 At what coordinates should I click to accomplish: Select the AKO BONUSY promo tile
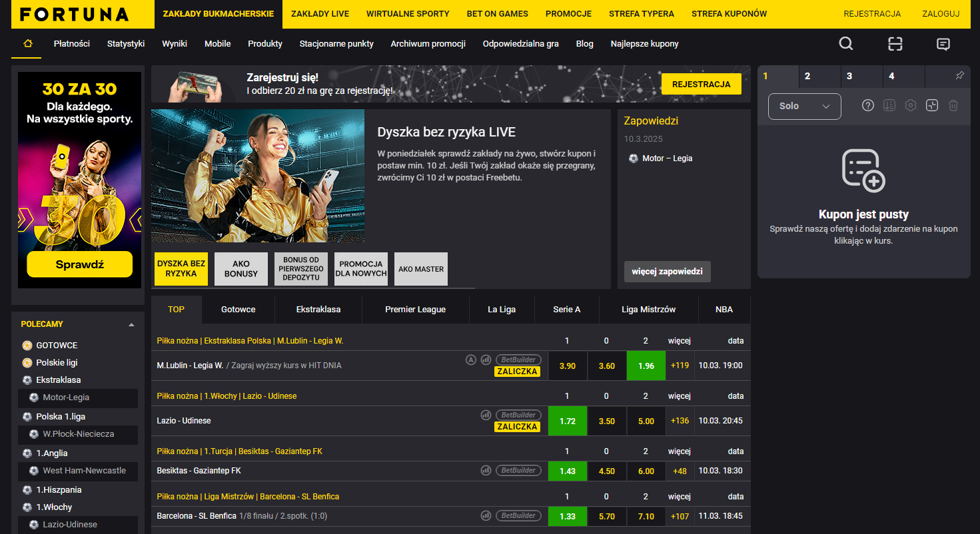click(241, 269)
